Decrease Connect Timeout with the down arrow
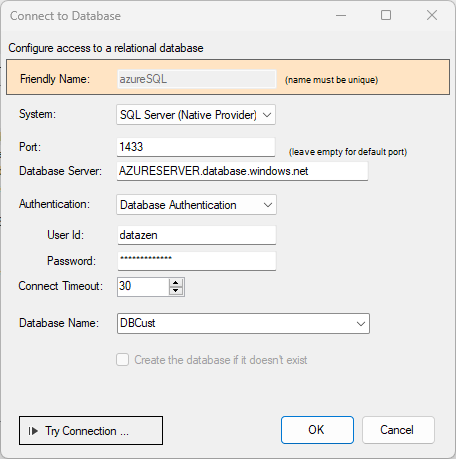Image resolution: width=456 pixels, height=459 pixels. point(176,291)
